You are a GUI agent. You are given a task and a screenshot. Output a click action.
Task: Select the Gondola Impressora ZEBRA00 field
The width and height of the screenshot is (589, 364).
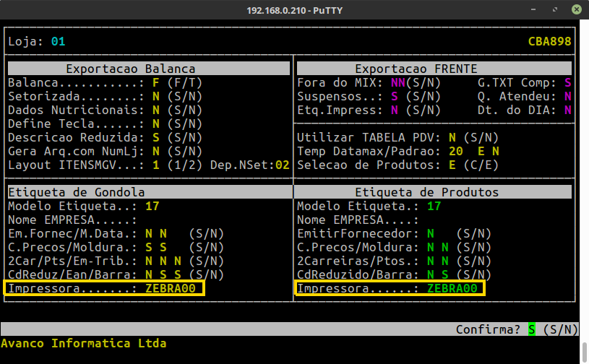173,289
